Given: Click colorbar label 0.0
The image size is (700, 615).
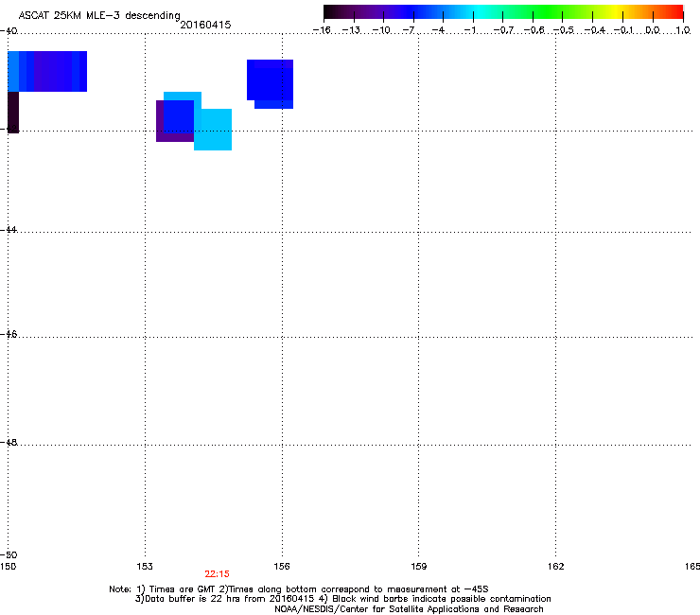Looking at the screenshot, I should point(653,30).
